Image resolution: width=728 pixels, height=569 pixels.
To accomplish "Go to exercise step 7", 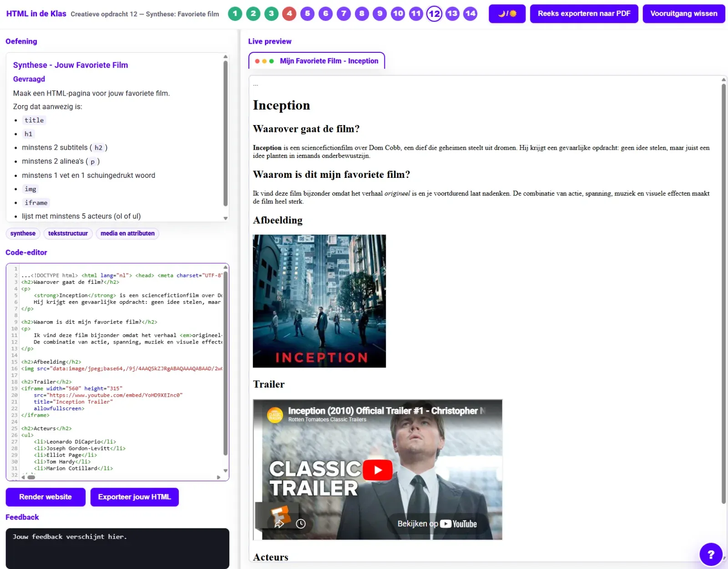I will coord(344,14).
